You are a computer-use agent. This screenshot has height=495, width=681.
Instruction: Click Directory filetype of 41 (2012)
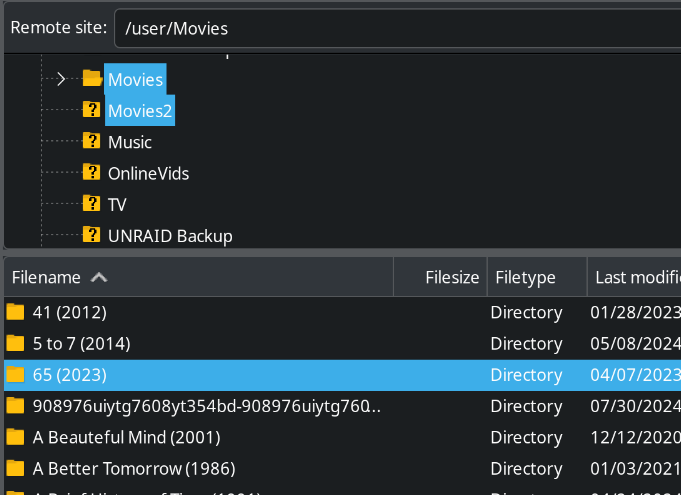point(526,313)
